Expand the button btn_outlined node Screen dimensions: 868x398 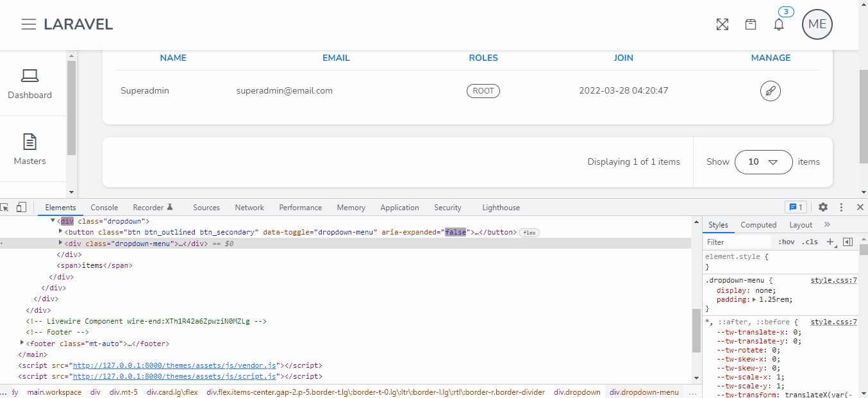pyautogui.click(x=61, y=231)
